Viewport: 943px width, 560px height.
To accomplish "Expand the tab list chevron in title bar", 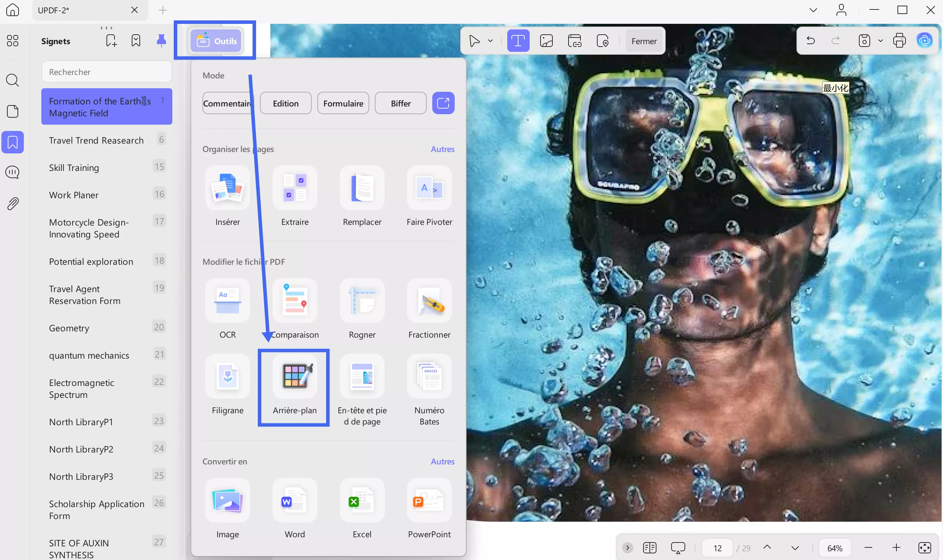I will point(813,10).
